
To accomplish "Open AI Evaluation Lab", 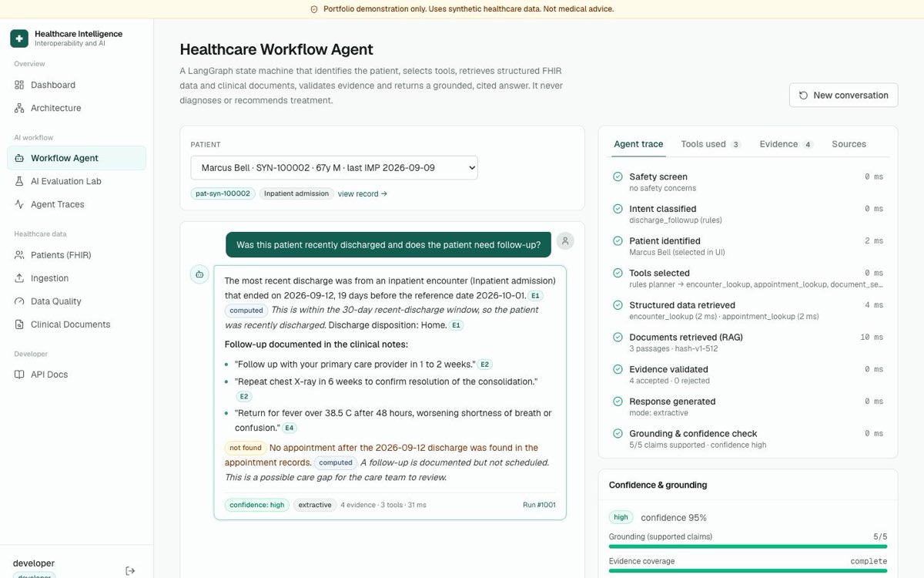I will click(76, 181).
